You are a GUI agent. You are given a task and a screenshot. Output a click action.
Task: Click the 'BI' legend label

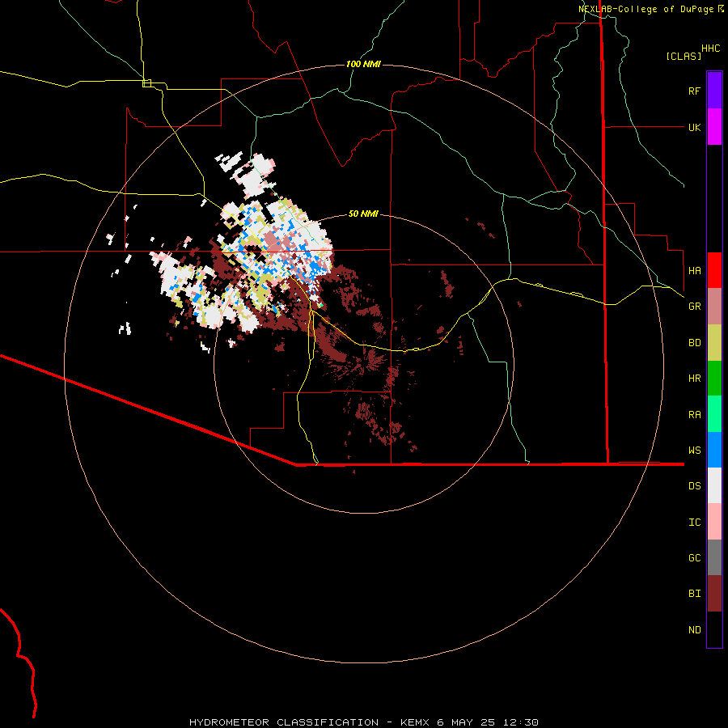[694, 594]
